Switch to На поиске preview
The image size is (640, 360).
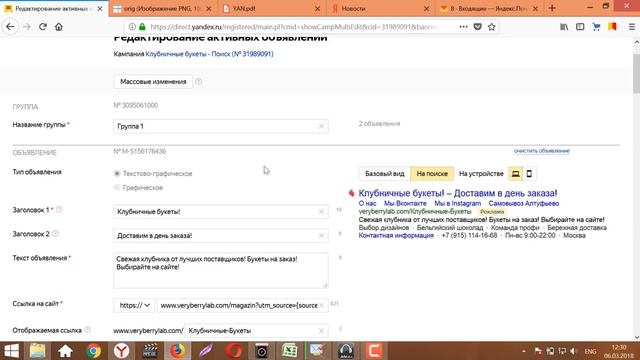432,173
